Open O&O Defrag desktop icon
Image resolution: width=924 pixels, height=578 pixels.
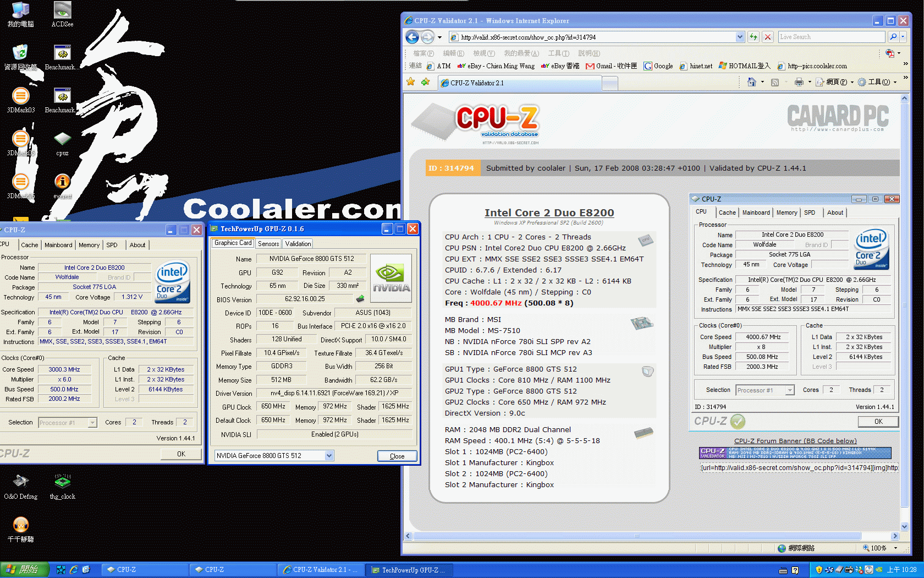[20, 487]
